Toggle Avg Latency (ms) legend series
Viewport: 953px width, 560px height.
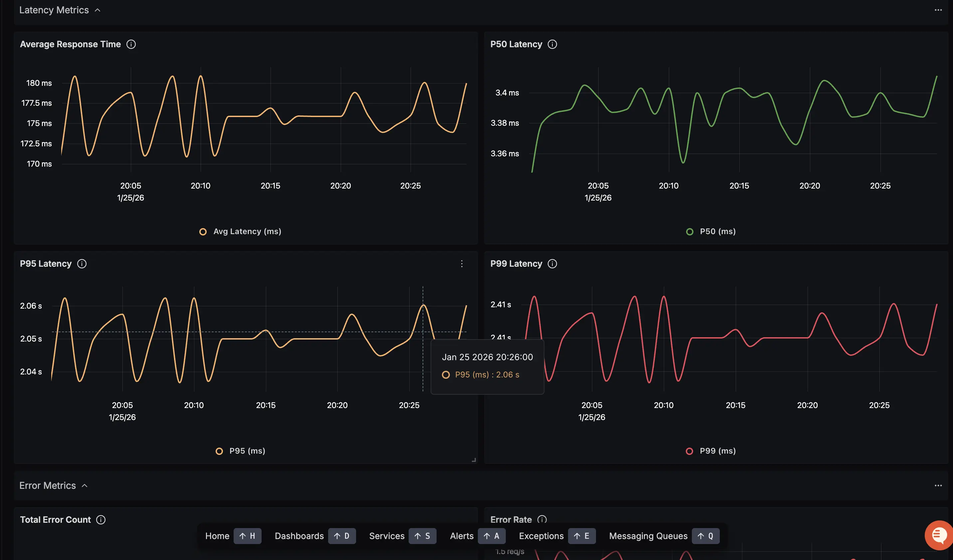tap(247, 231)
